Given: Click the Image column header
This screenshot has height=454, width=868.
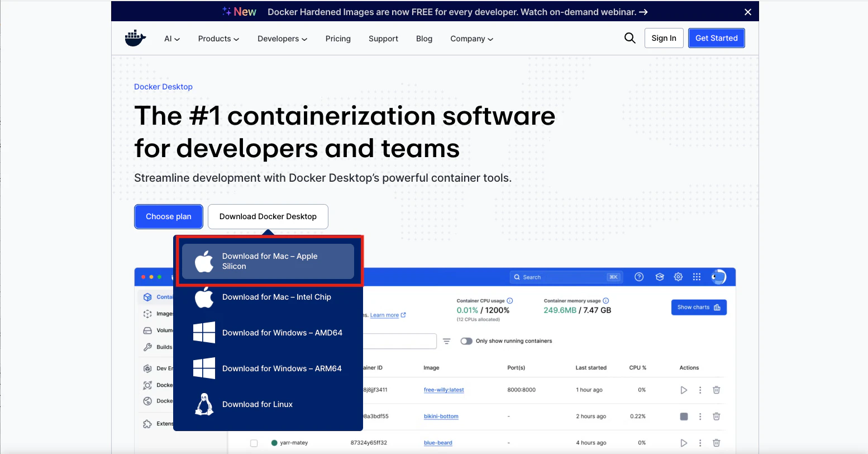Looking at the screenshot, I should coord(431,368).
